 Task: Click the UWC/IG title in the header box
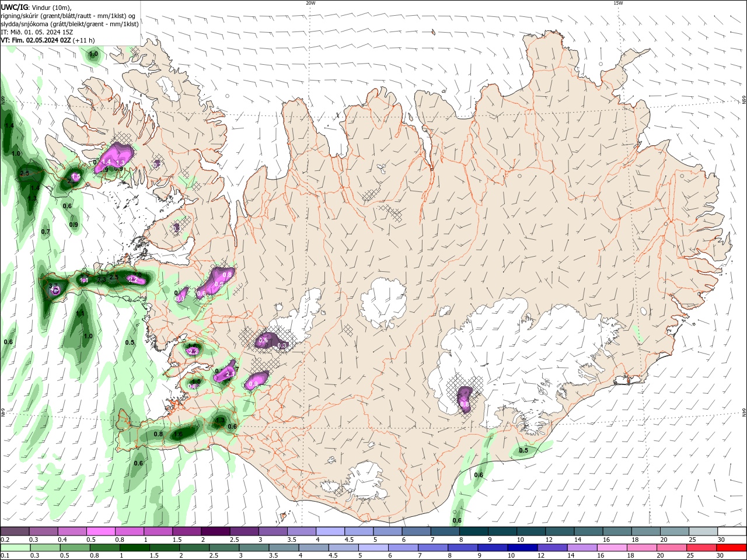[15, 7]
